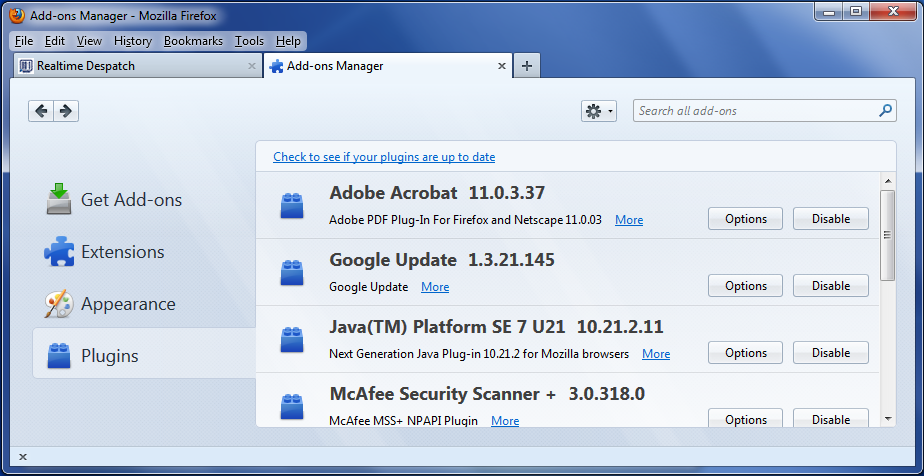Click 'McAfee MSS+ NPAPI Plugin' description
The image size is (924, 476).
404,421
